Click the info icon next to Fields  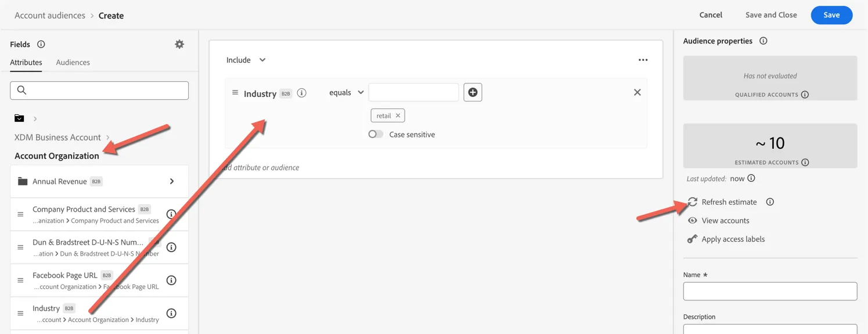[41, 44]
